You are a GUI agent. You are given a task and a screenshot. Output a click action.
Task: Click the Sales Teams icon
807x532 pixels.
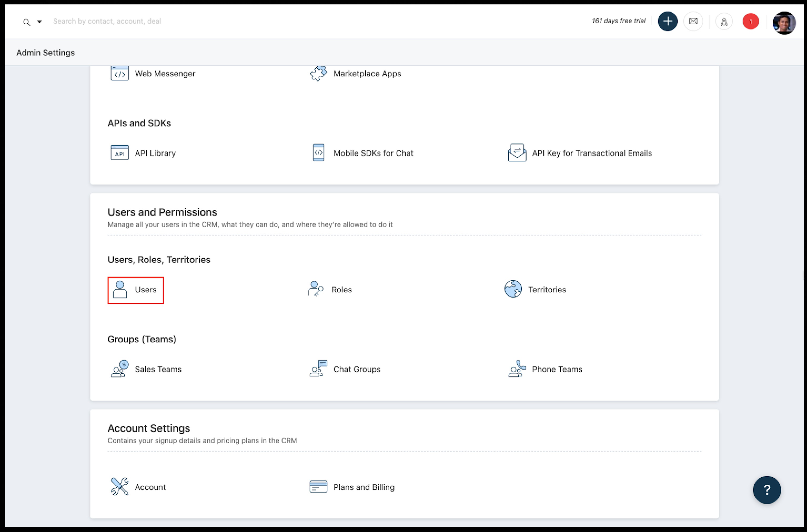[x=119, y=369]
